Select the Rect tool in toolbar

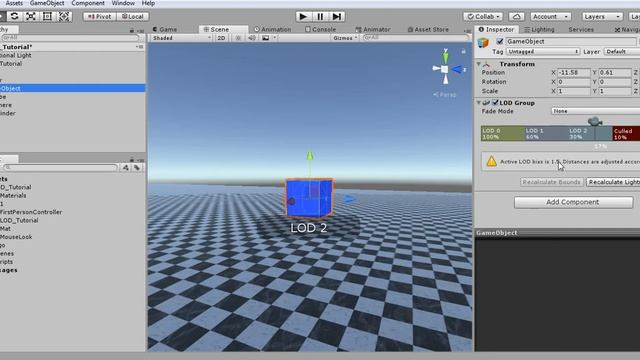click(x=47, y=16)
